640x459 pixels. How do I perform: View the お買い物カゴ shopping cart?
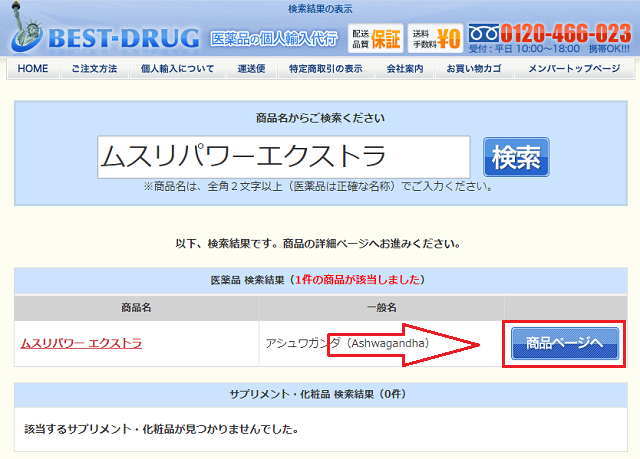[x=474, y=69]
